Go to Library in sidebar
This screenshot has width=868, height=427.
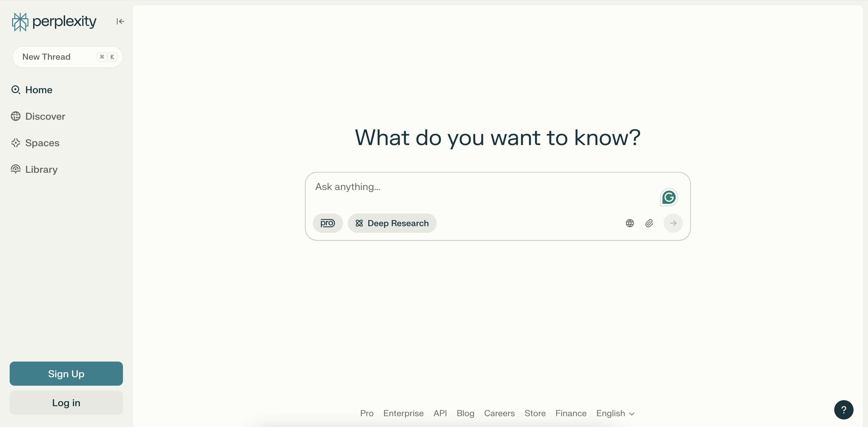(41, 169)
